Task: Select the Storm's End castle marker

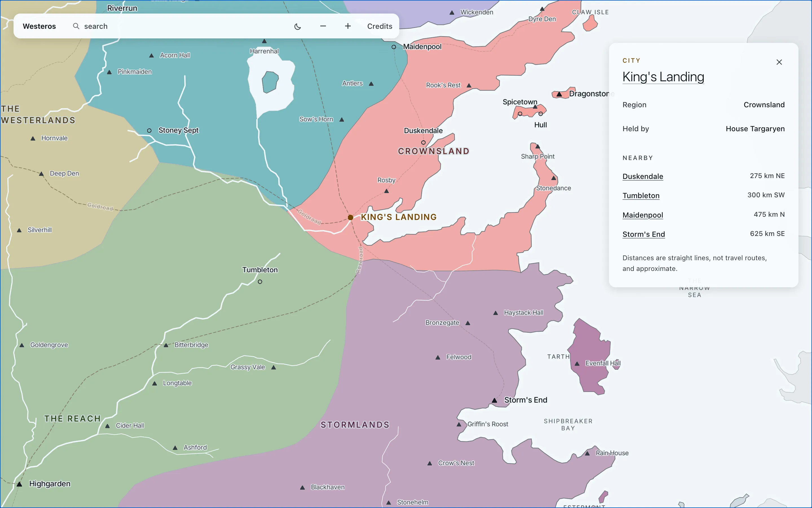Action: click(x=494, y=400)
